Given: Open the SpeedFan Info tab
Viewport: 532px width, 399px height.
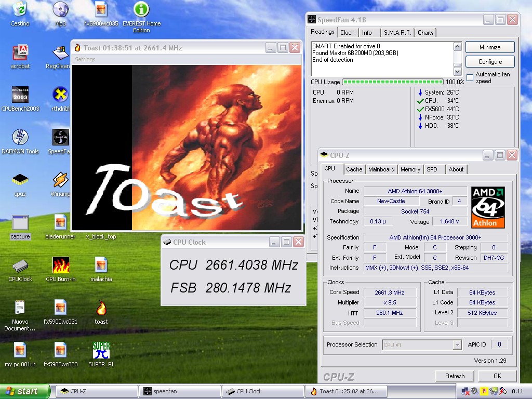Looking at the screenshot, I should point(367,33).
